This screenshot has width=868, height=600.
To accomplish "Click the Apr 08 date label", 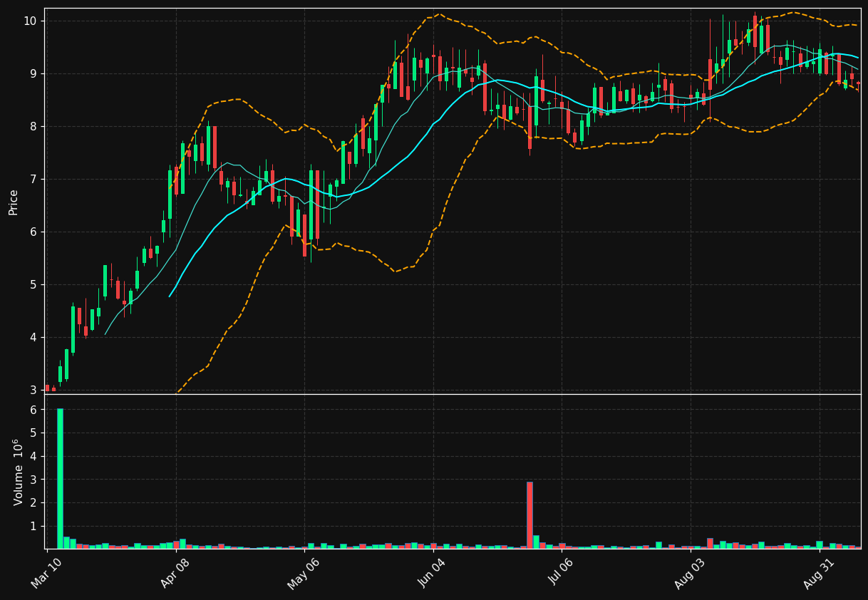I will click(175, 573).
